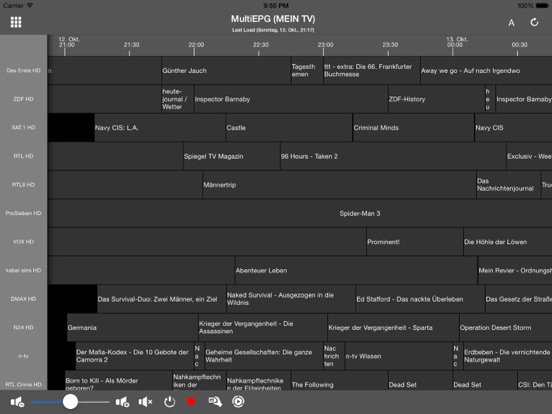This screenshot has height=414, width=552.
Task: Open Mein Revier programme
Action: 515,270
